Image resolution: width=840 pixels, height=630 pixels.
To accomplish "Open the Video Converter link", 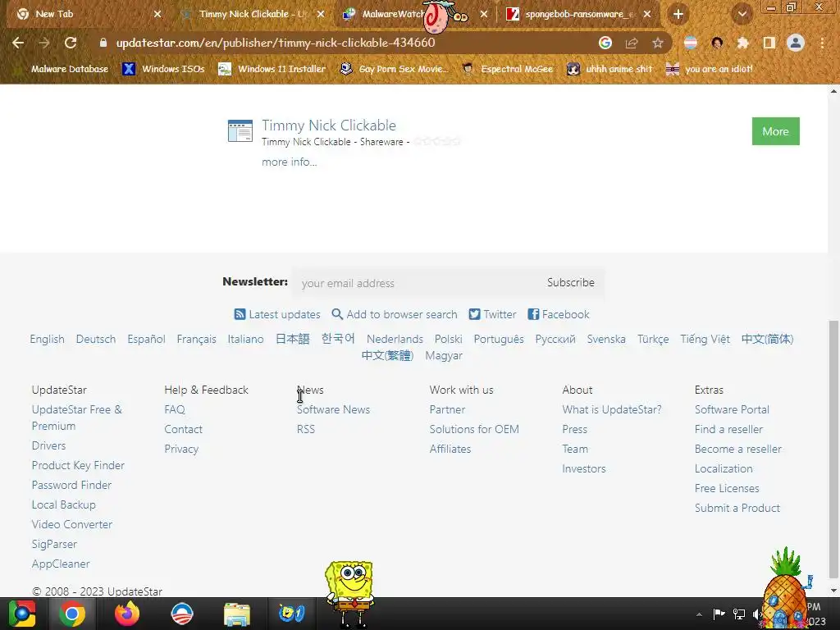I will tap(72, 524).
